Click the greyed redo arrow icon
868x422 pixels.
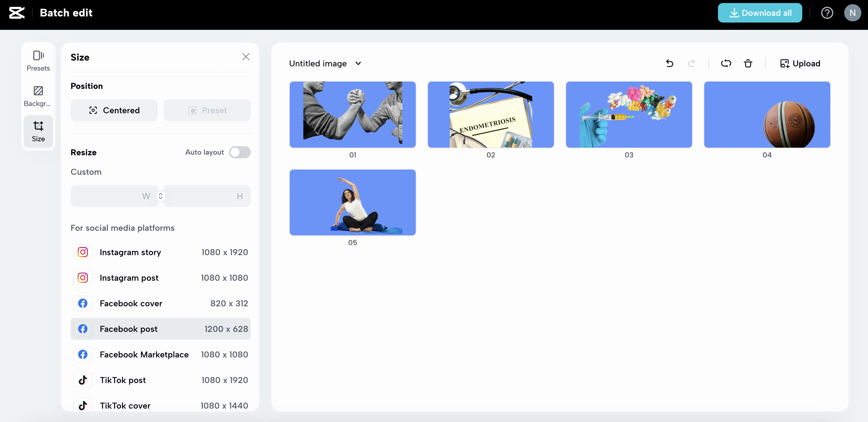click(691, 63)
